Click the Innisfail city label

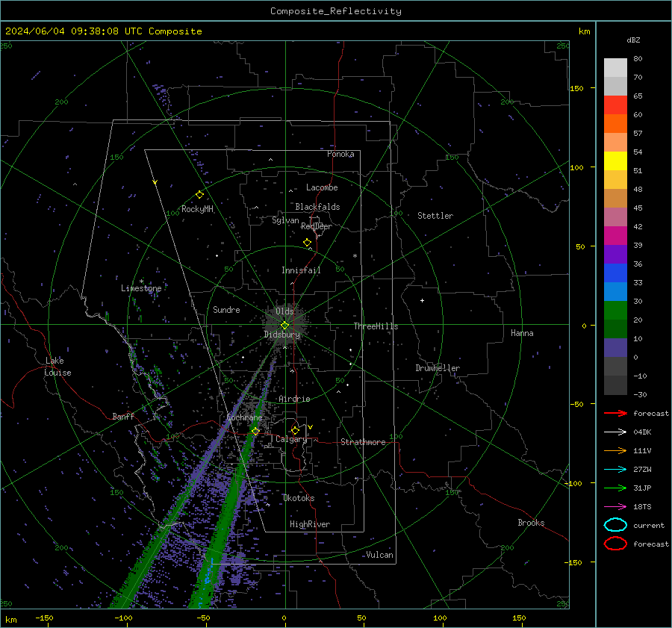tap(301, 270)
